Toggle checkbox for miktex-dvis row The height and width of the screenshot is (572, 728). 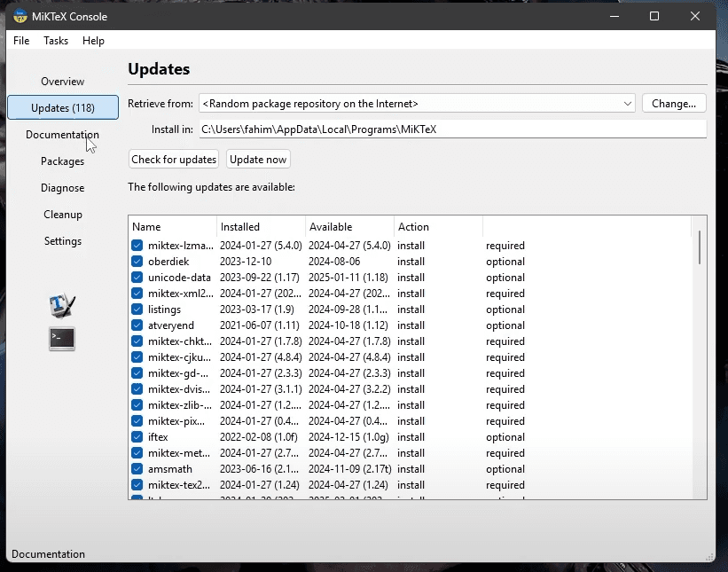(137, 389)
